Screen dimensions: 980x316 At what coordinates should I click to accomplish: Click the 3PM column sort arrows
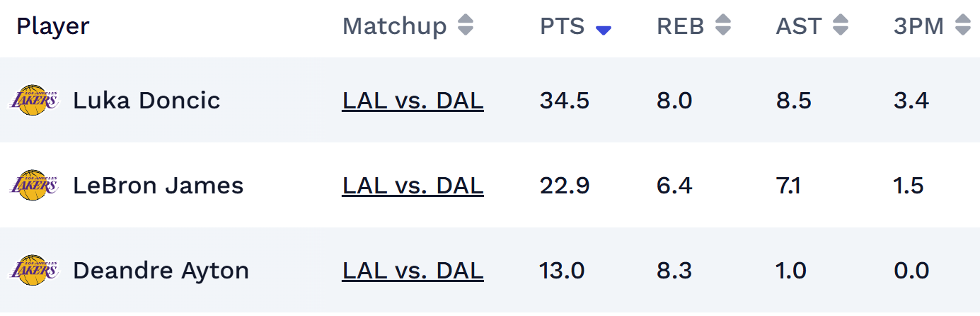pos(962,26)
